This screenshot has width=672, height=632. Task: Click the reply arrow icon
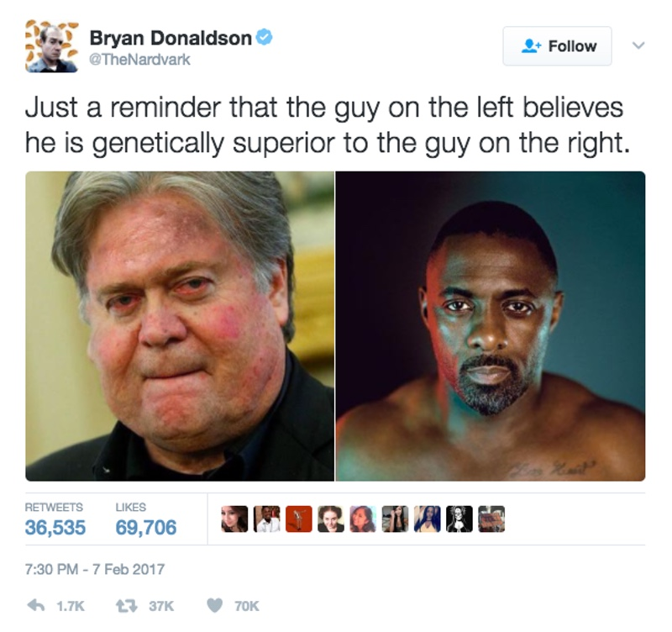(36, 605)
